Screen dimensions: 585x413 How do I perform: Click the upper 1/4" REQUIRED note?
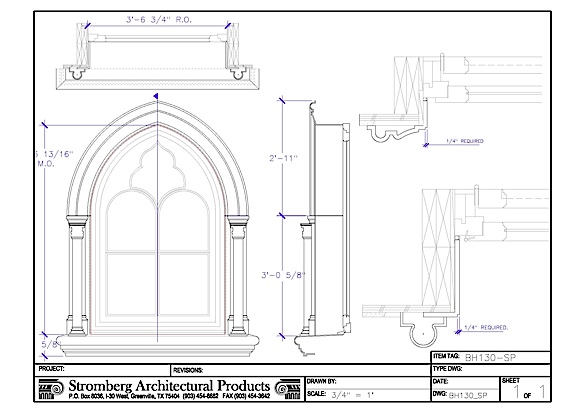coord(464,141)
